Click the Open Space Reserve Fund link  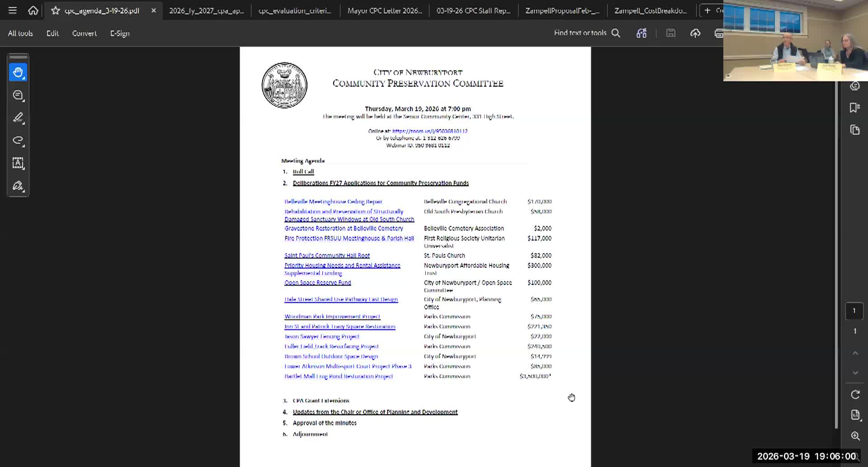317,282
